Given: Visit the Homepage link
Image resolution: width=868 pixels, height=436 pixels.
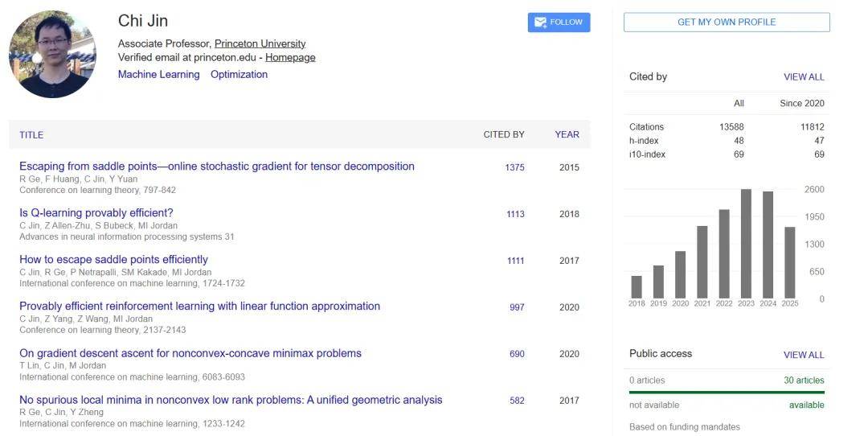Looking at the screenshot, I should [290, 57].
